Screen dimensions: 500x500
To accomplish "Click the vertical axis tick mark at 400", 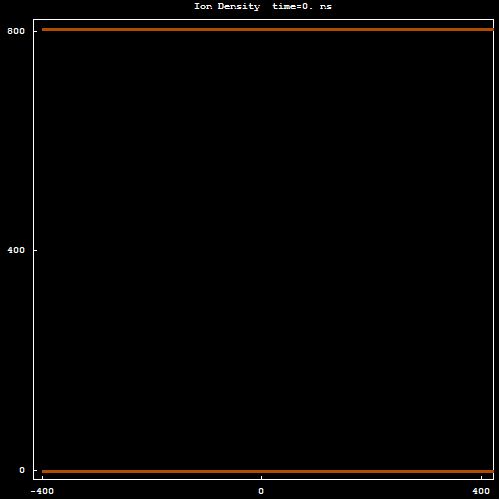I will click(35, 250).
